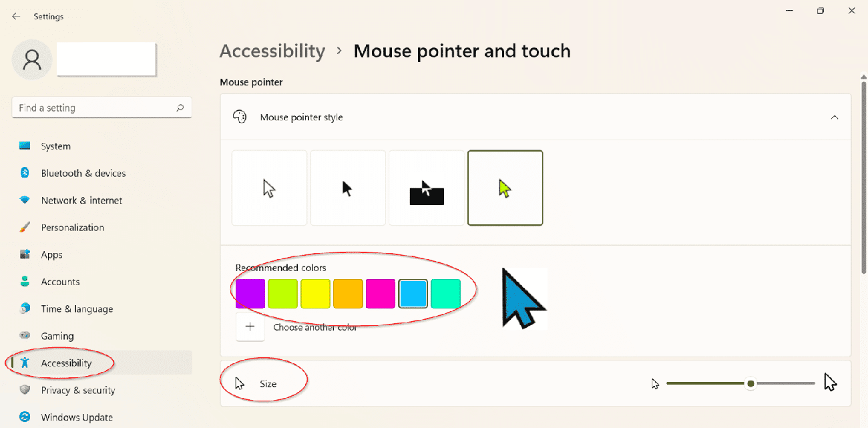Viewport: 868px width, 428px height.
Task: Open Windows Update settings
Action: (x=76, y=417)
